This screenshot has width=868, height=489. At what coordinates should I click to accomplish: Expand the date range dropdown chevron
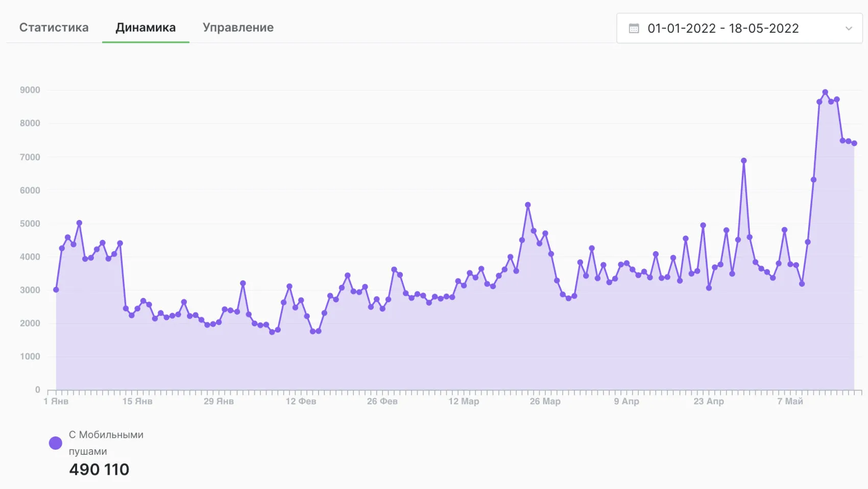(x=849, y=29)
